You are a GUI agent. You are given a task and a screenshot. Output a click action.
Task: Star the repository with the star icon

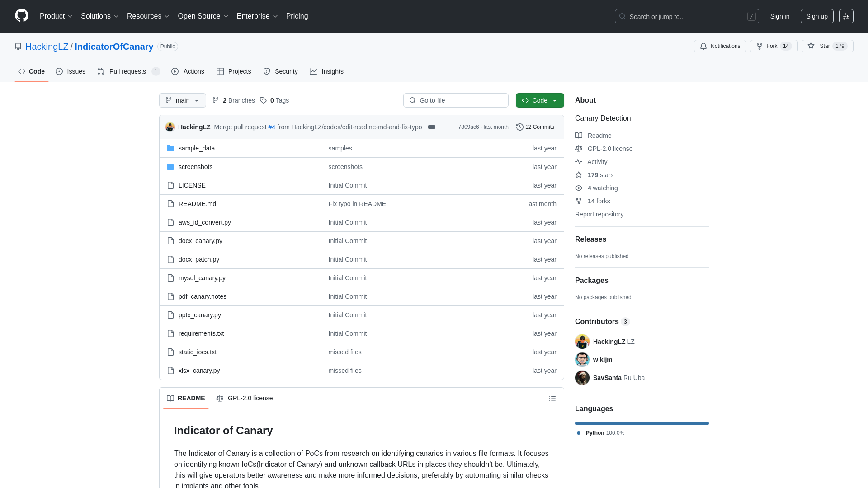click(811, 46)
